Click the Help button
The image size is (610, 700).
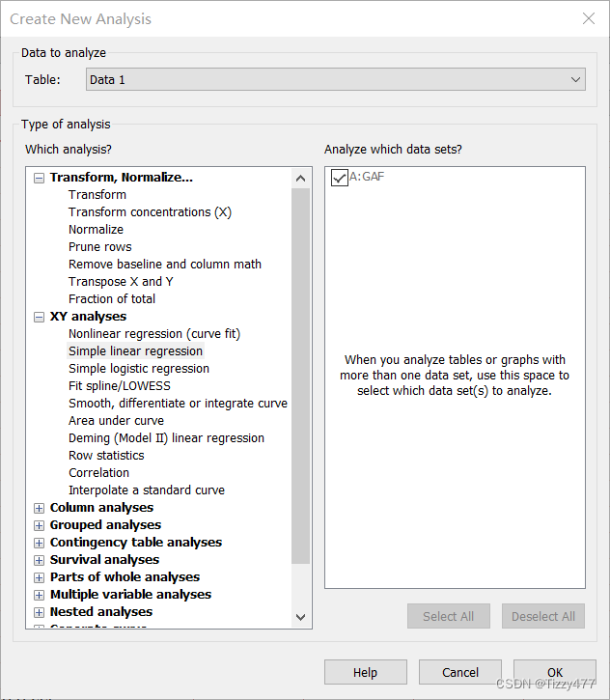click(x=366, y=672)
